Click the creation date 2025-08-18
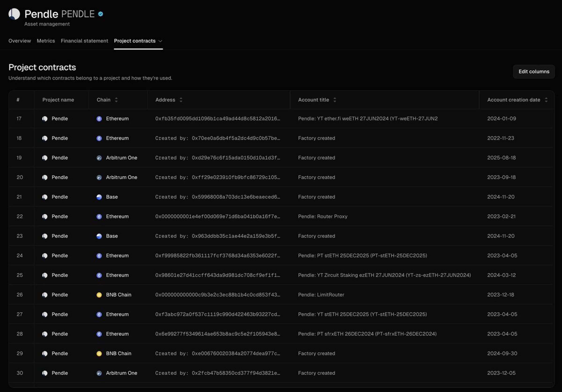 (501, 158)
